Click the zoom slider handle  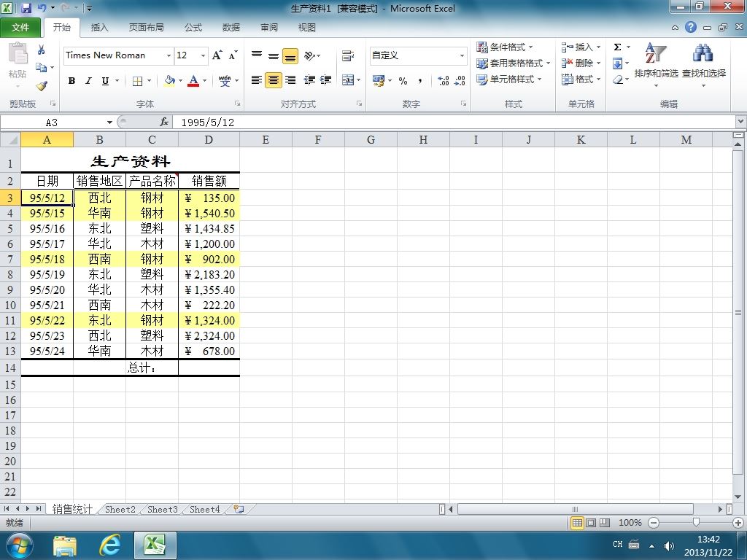tap(696, 522)
